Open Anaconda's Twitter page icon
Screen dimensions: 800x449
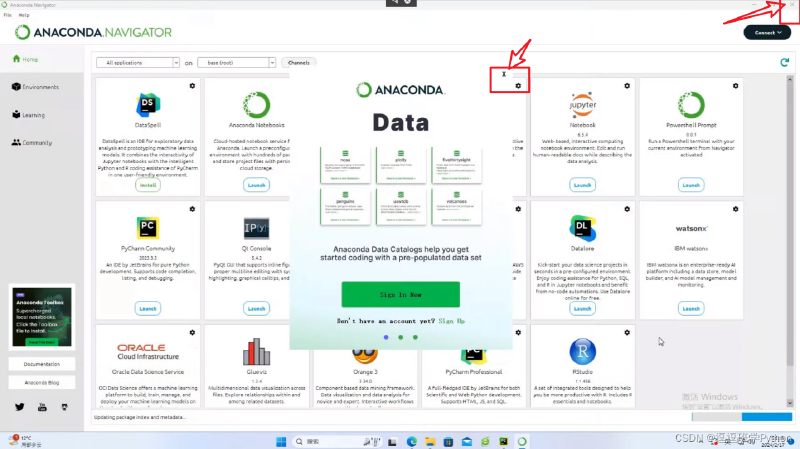click(x=19, y=407)
